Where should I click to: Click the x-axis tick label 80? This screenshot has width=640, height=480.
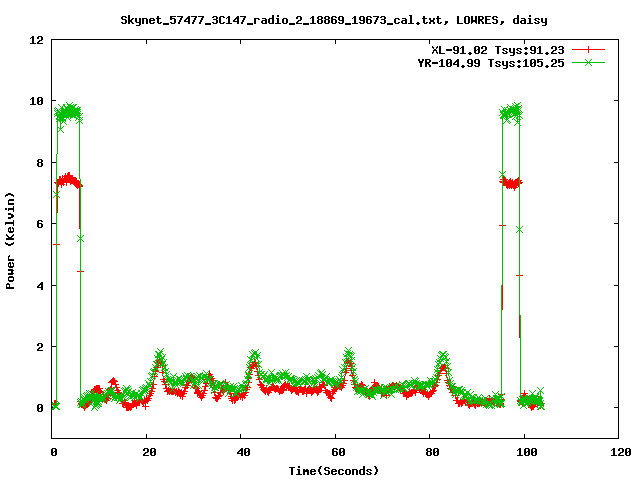point(432,452)
